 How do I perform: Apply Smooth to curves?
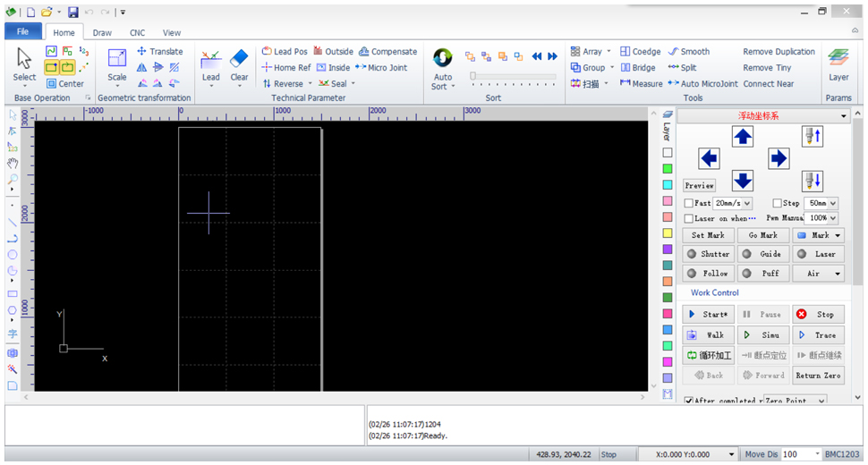click(689, 52)
